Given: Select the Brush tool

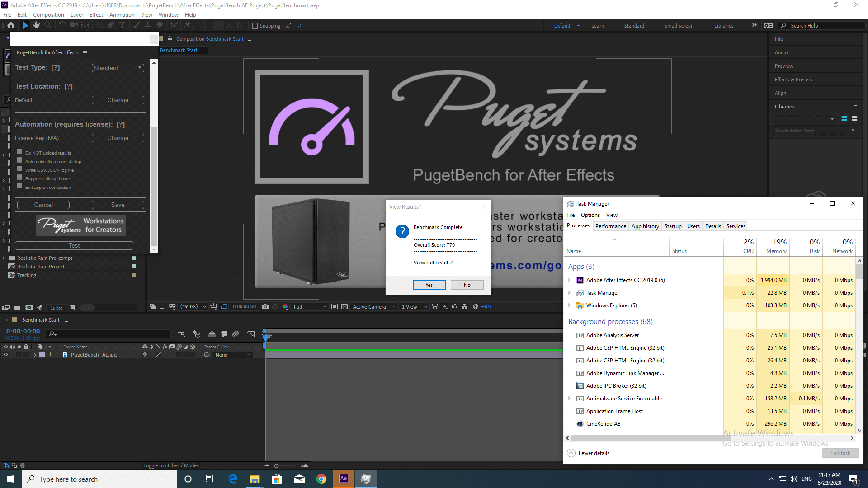Looking at the screenshot, I should click(x=137, y=25).
